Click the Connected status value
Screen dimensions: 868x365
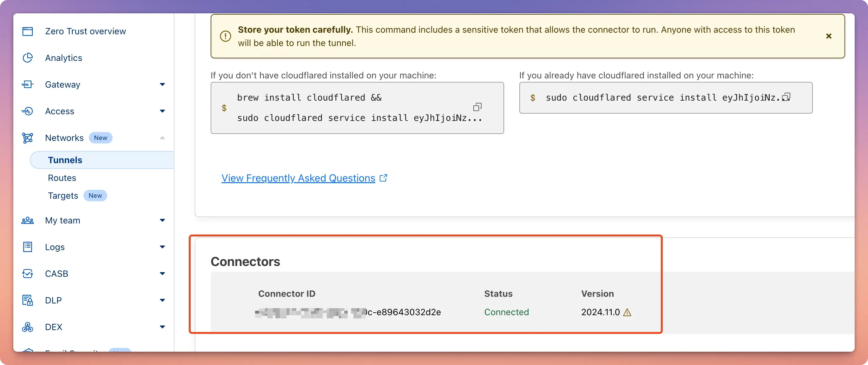[506, 312]
